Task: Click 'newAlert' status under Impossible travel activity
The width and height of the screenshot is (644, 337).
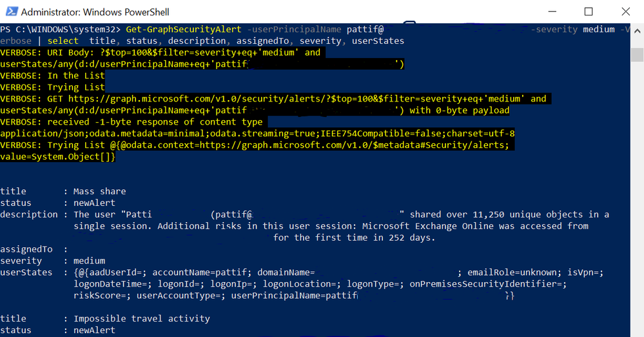Action: coord(95,330)
